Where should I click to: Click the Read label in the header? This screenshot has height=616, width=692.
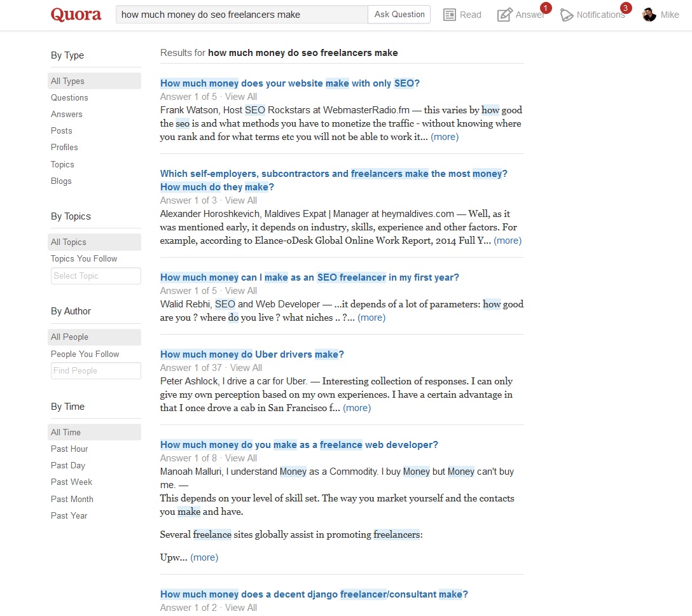(x=471, y=15)
